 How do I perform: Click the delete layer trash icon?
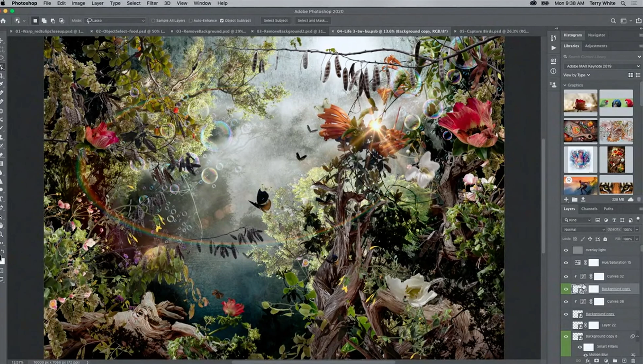pos(633,361)
